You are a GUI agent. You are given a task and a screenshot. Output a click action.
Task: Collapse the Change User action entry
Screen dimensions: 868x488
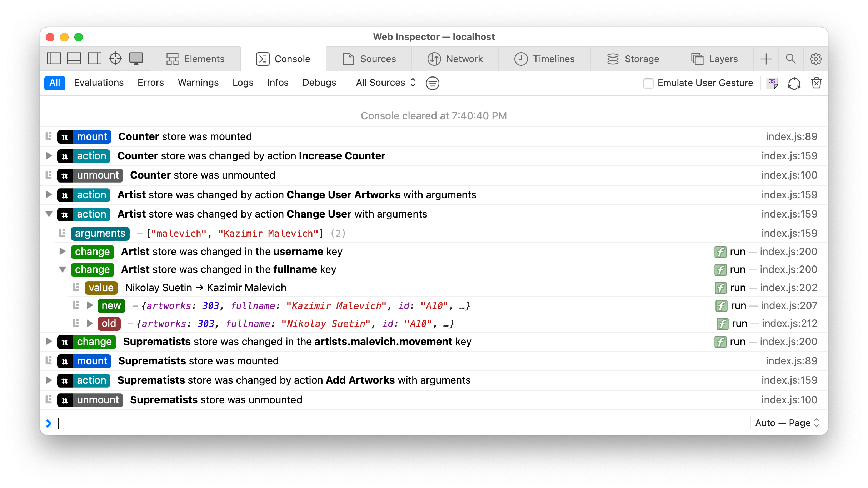(49, 214)
